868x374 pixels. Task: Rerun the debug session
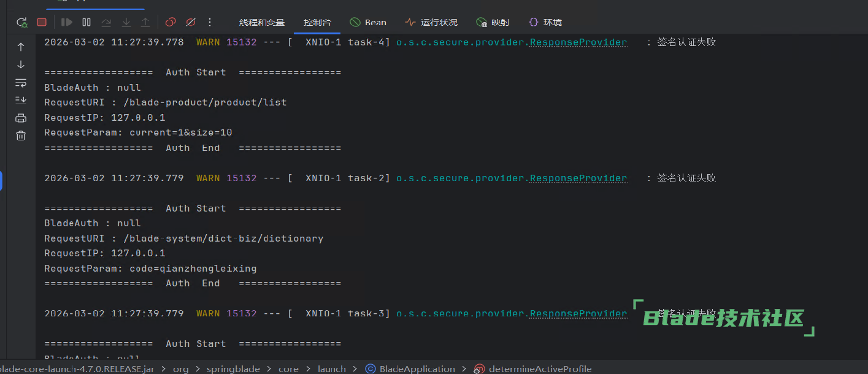click(x=22, y=22)
